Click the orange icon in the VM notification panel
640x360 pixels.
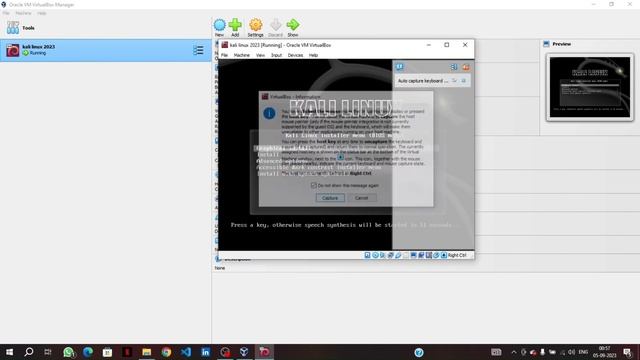click(466, 67)
